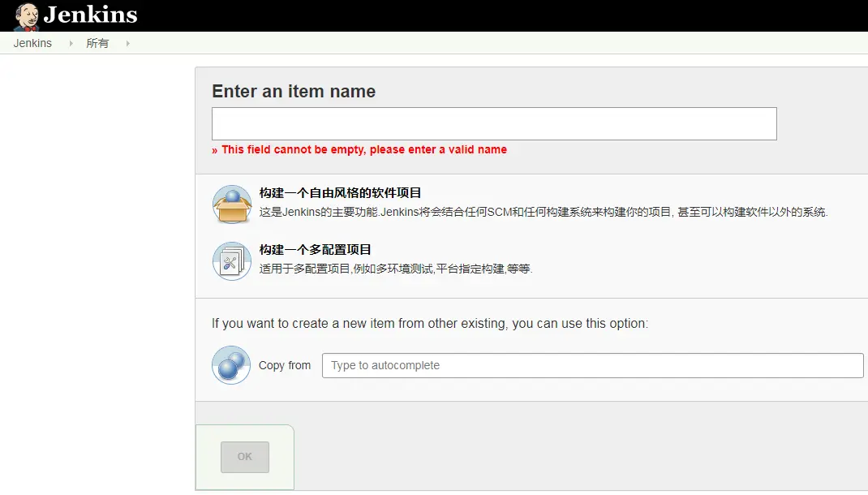Image resolution: width=868 pixels, height=495 pixels.
Task: Click the Enter an item name heading
Action: 294,92
